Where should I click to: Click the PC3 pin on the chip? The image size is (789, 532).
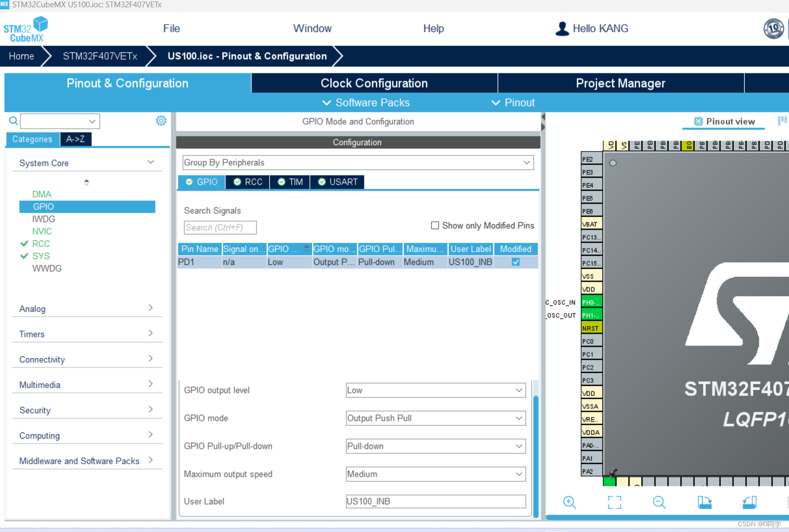tap(592, 381)
